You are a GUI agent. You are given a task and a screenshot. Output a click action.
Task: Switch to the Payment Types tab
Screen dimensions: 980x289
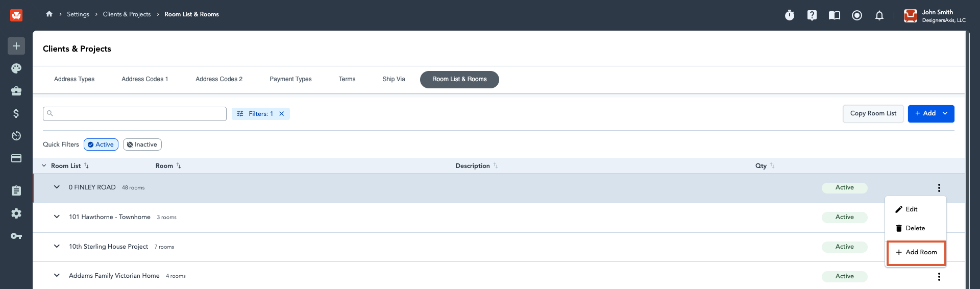click(x=290, y=79)
